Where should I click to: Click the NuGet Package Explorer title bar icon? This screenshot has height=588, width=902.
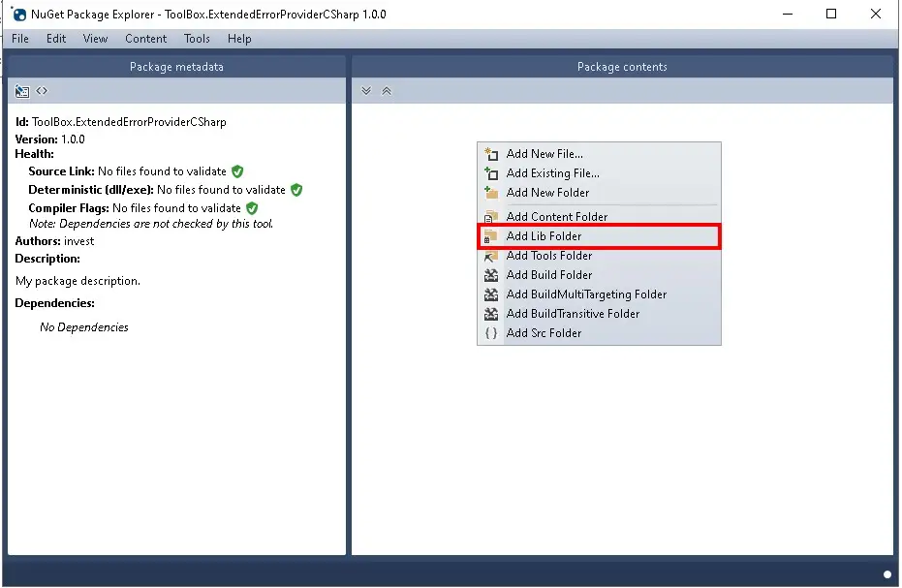click(18, 15)
